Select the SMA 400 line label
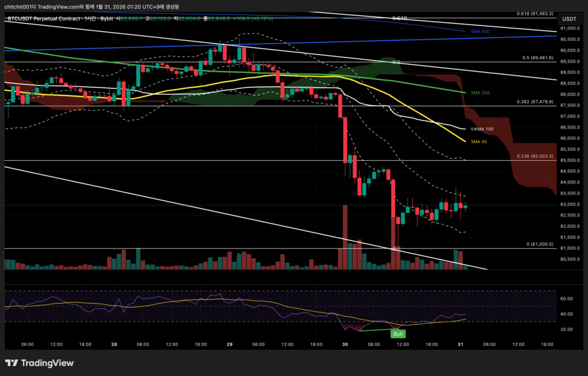This screenshot has width=588, height=376. tap(480, 31)
